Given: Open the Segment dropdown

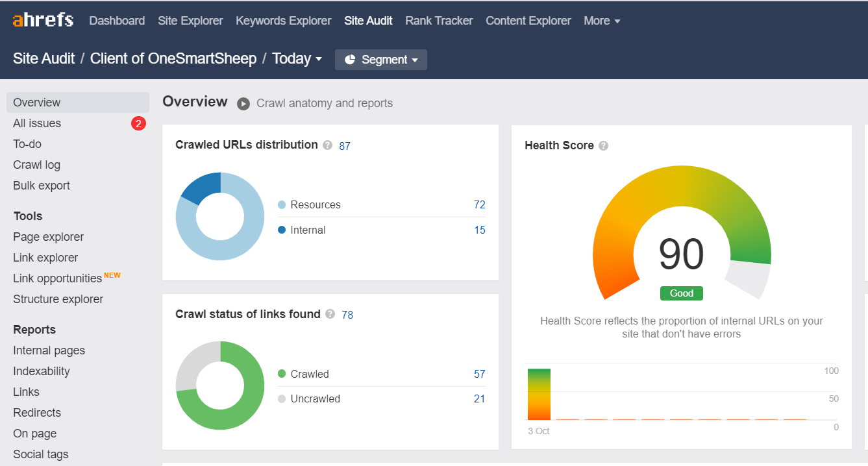Looking at the screenshot, I should pos(381,60).
